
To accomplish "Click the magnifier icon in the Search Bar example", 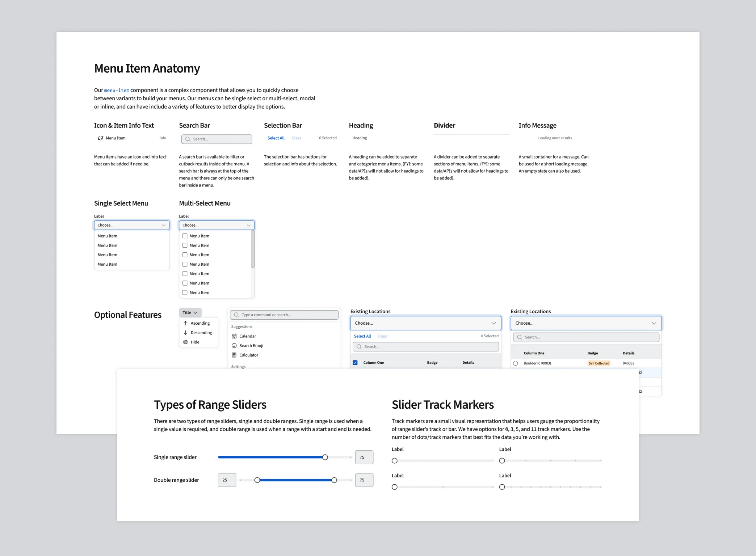I will coord(188,139).
